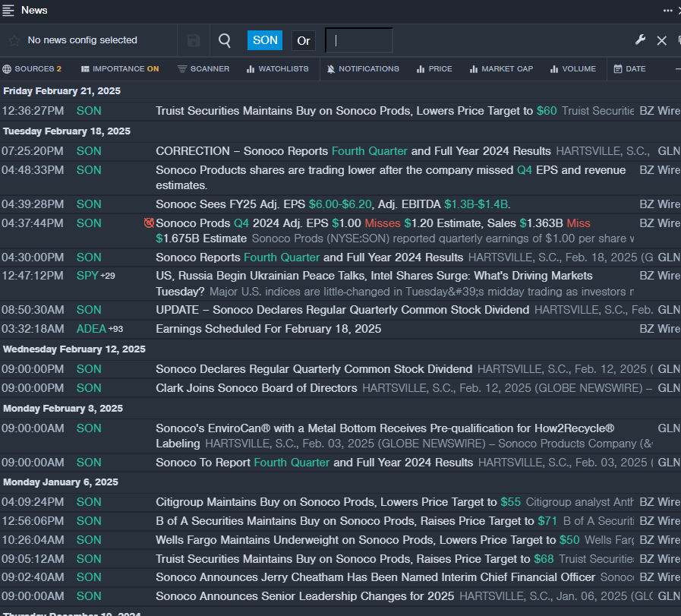The height and width of the screenshot is (616, 681).
Task: Click the favorite star icon
Action: click(x=14, y=40)
